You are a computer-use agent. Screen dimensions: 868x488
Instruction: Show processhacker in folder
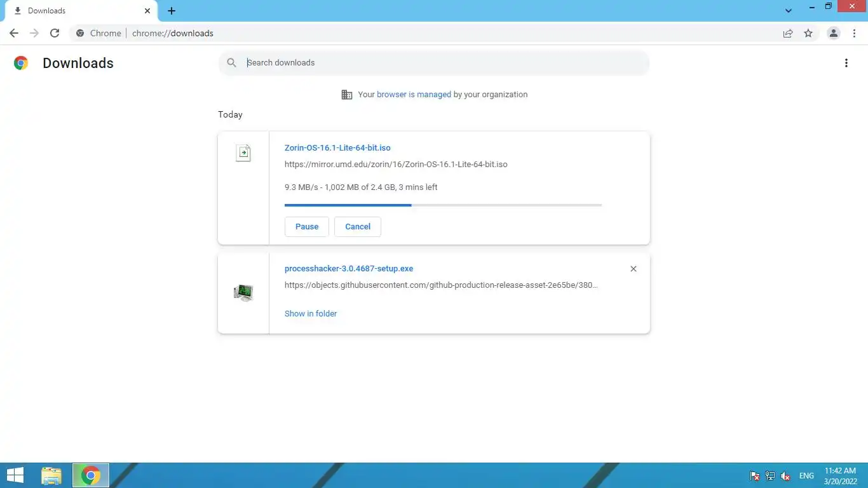[x=311, y=313]
